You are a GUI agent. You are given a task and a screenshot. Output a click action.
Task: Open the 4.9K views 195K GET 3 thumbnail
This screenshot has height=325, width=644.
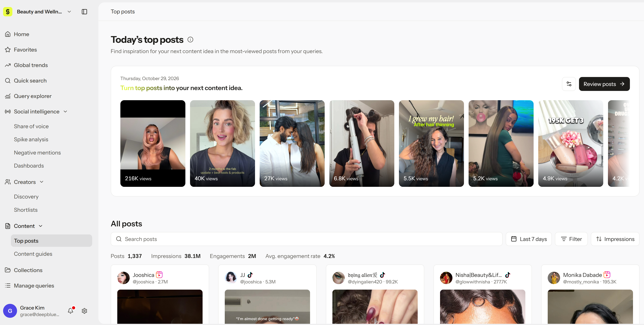571,143
